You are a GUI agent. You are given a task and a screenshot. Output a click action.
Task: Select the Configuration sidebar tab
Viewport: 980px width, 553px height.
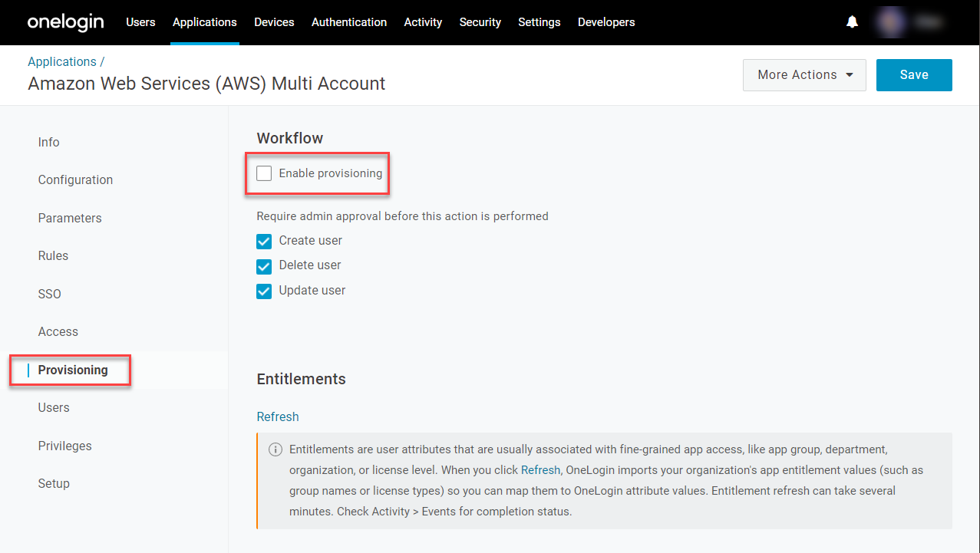pyautogui.click(x=75, y=179)
